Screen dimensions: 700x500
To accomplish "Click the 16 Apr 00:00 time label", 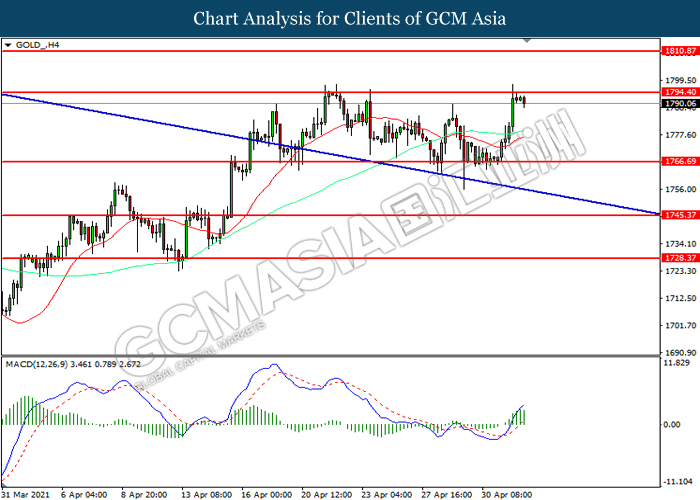I will tap(268, 493).
